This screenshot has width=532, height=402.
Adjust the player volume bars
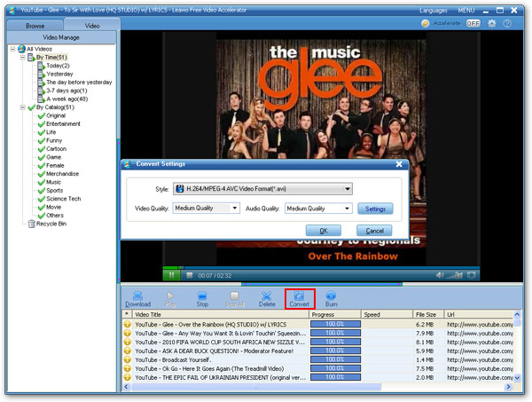tap(454, 275)
